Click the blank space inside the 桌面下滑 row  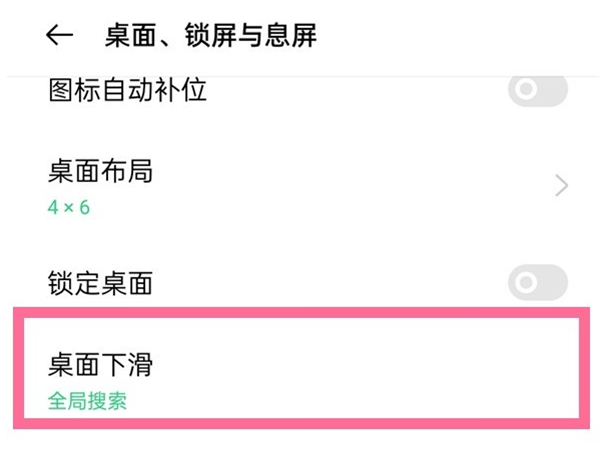click(380, 380)
